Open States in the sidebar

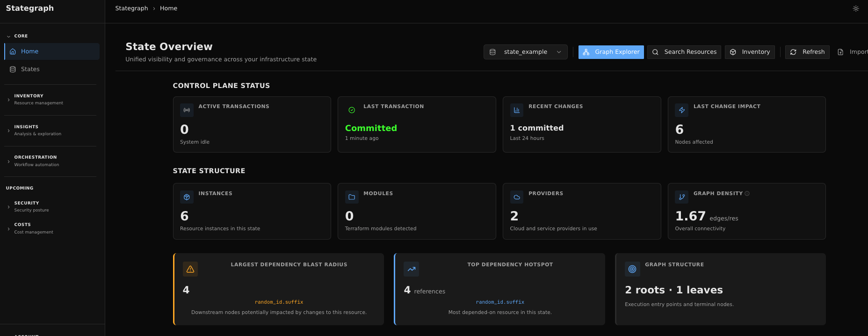[x=52, y=69]
